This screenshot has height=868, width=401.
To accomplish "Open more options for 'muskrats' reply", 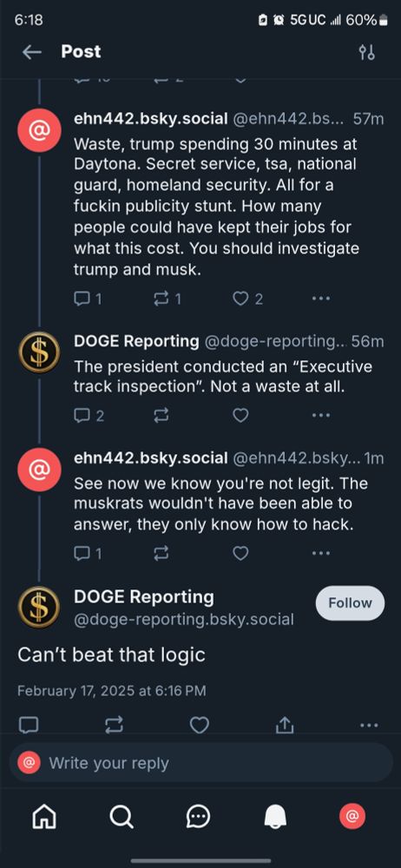I will [321, 553].
